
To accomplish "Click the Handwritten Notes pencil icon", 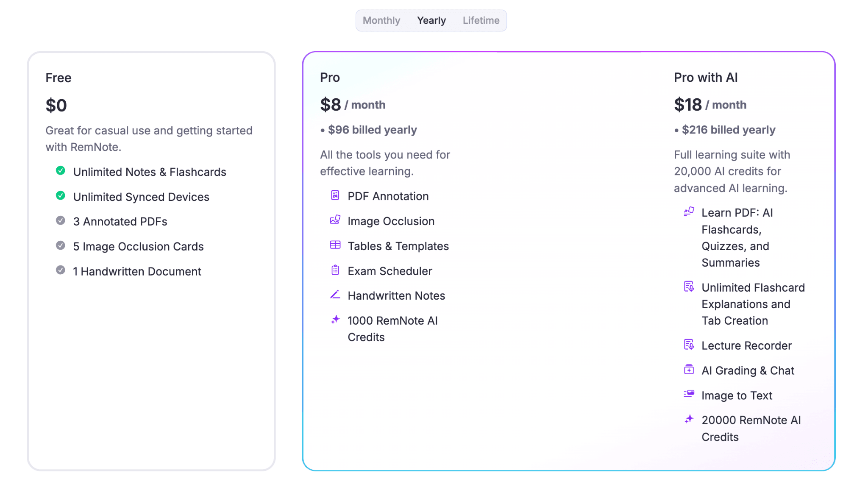I will 335,295.
